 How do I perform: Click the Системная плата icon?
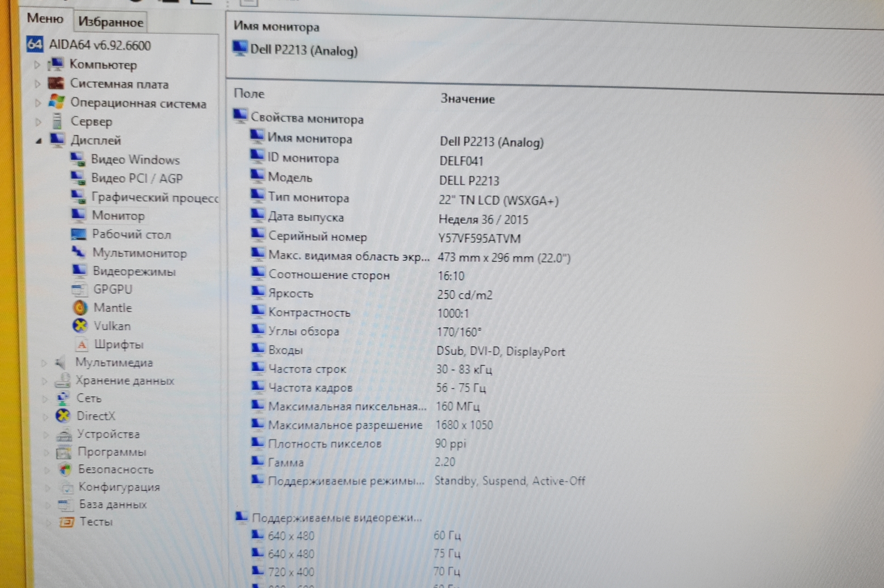pyautogui.click(x=56, y=83)
